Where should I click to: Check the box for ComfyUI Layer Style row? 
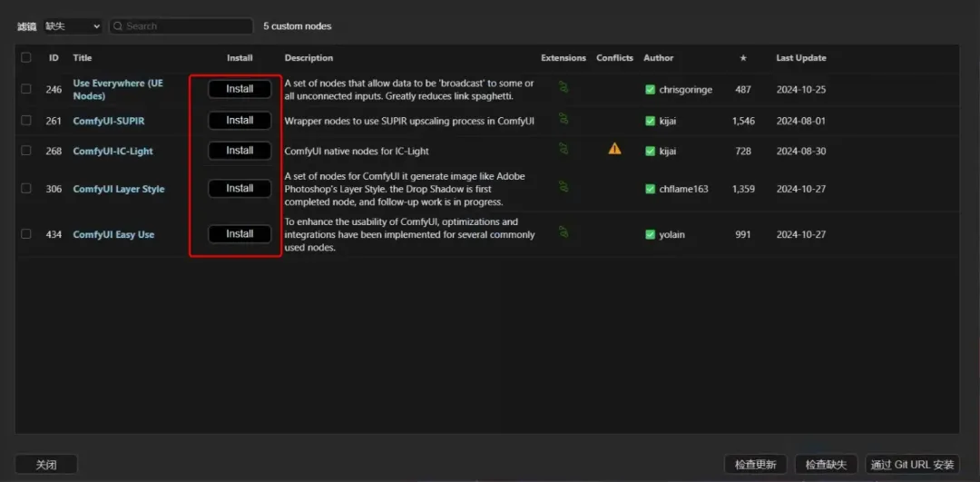tap(25, 188)
